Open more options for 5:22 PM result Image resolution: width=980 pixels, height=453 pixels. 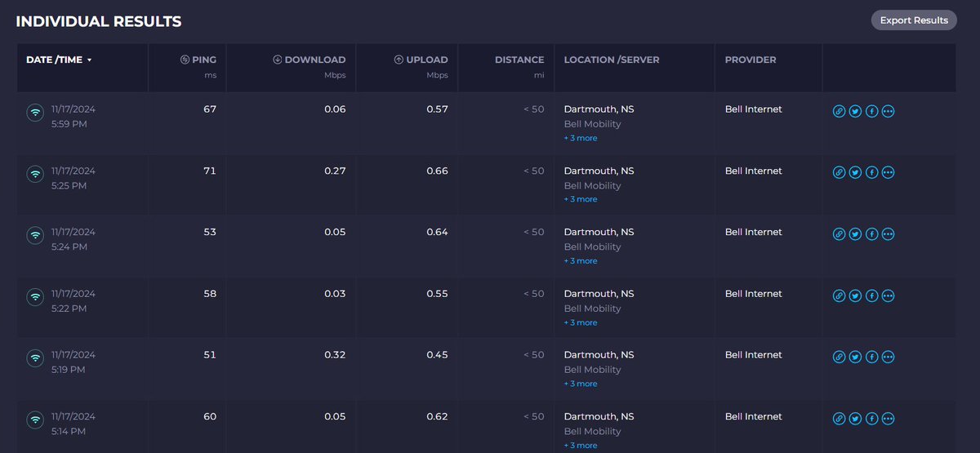(889, 295)
